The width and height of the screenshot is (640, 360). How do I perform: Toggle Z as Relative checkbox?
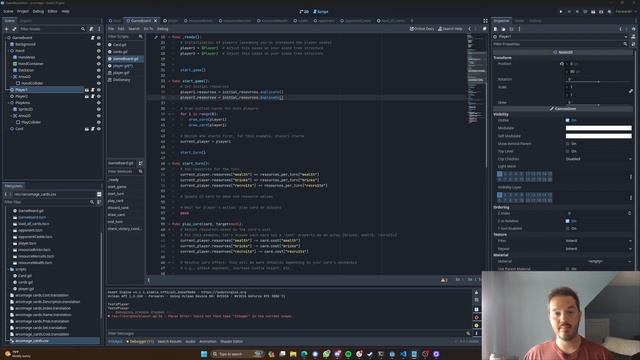coord(567,221)
